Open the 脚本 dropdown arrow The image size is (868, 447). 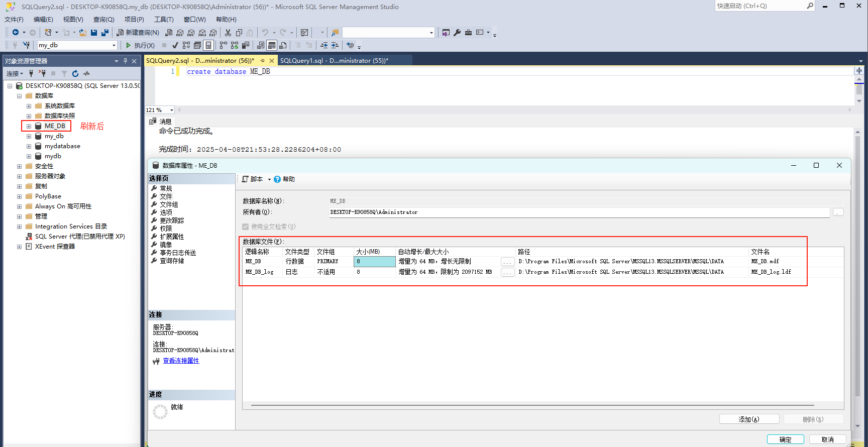click(x=269, y=179)
